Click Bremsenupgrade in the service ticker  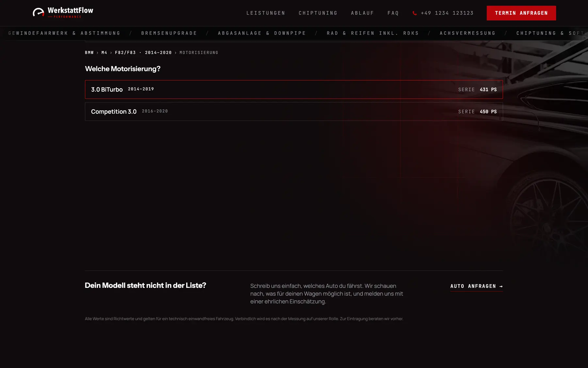click(169, 33)
